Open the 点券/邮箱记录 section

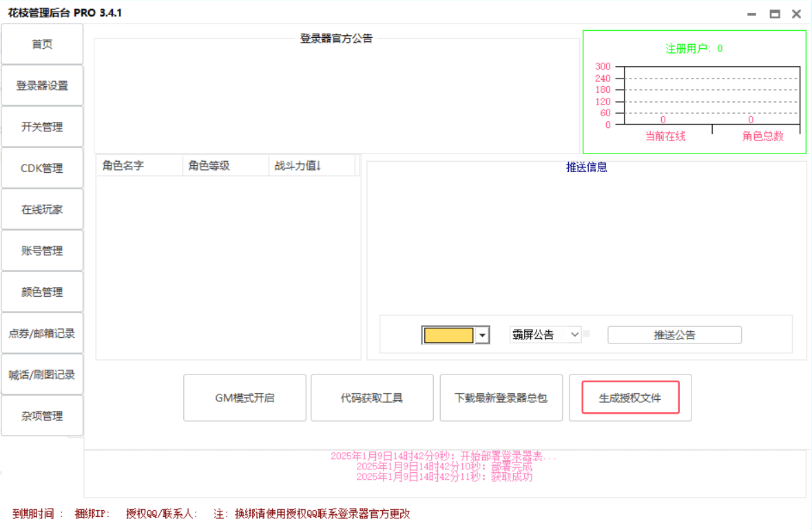click(x=42, y=332)
